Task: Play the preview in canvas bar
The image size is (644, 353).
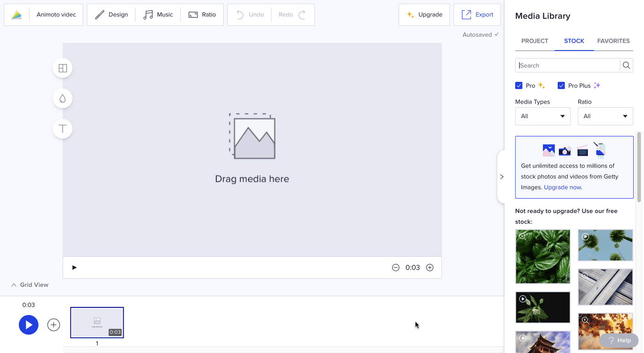Action: (75, 267)
